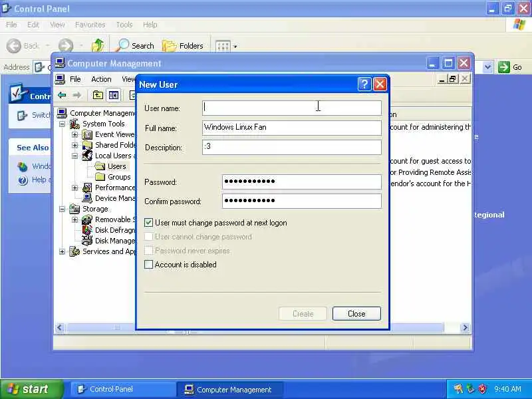Collapse the Storage node
532x399 pixels.
coord(62,209)
